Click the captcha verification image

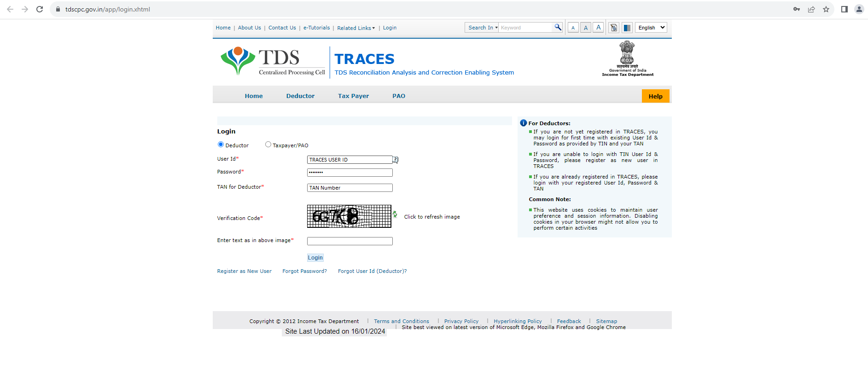(x=349, y=216)
